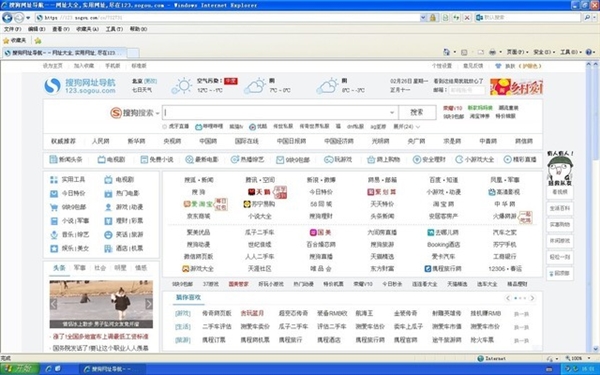Click the previous arrow on news photo
This screenshot has width=600, height=375.
(54, 304)
